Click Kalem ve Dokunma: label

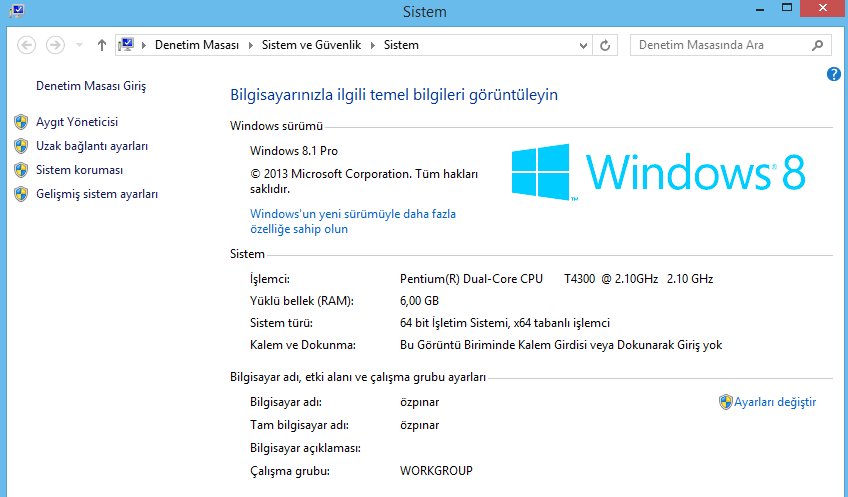tap(303, 345)
